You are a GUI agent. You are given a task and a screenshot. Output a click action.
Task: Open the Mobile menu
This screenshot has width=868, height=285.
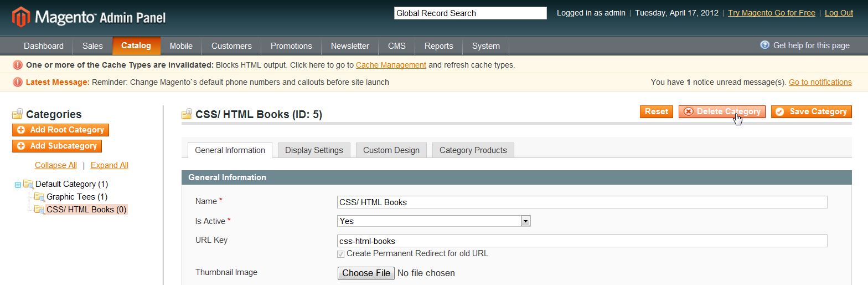[x=181, y=46]
